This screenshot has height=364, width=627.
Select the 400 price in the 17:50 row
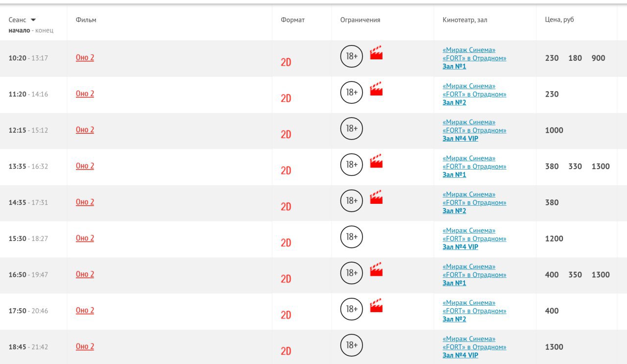552,311
